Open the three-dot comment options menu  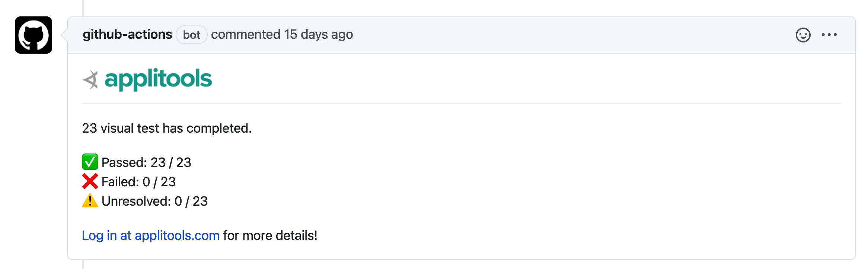[x=829, y=35]
